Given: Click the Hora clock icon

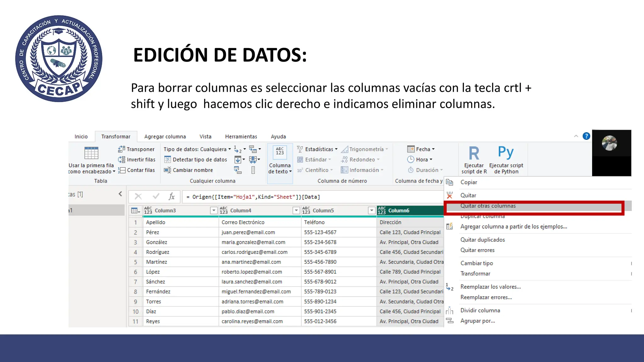Looking at the screenshot, I should (x=411, y=160).
